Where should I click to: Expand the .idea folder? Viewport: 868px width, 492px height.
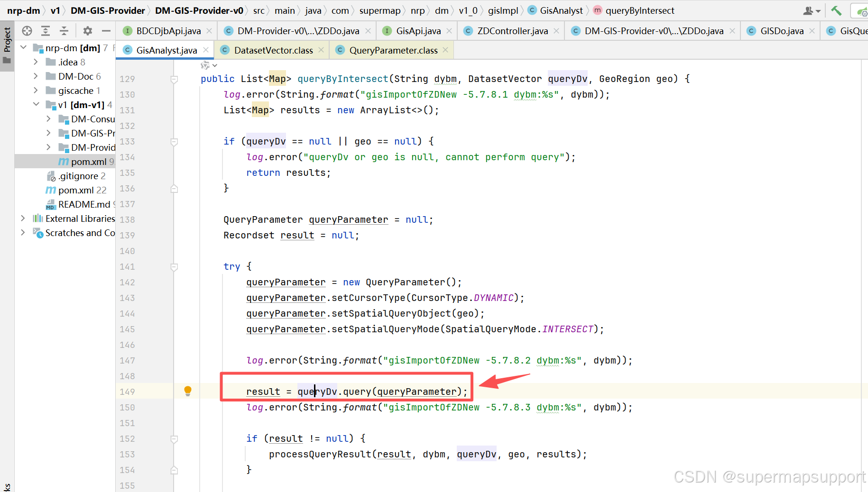(x=36, y=62)
